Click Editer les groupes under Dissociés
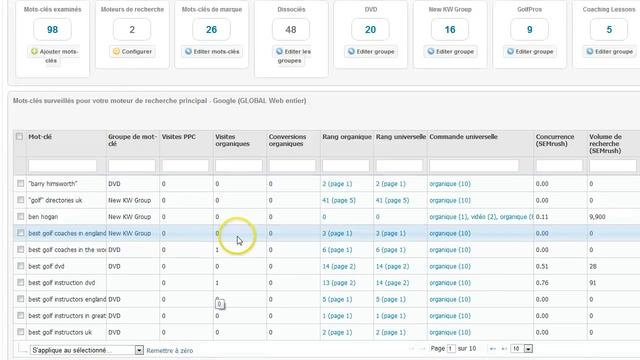640x360 pixels. (x=291, y=56)
